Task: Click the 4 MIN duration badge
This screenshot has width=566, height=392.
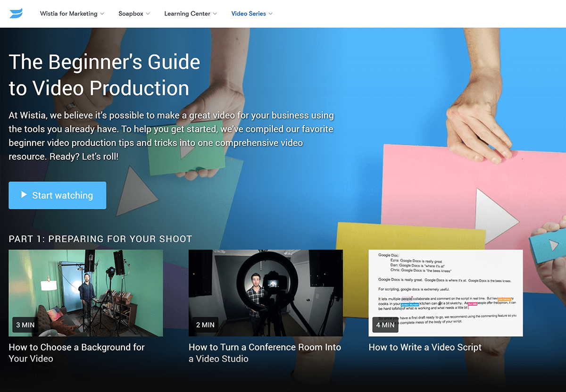Action: click(385, 325)
